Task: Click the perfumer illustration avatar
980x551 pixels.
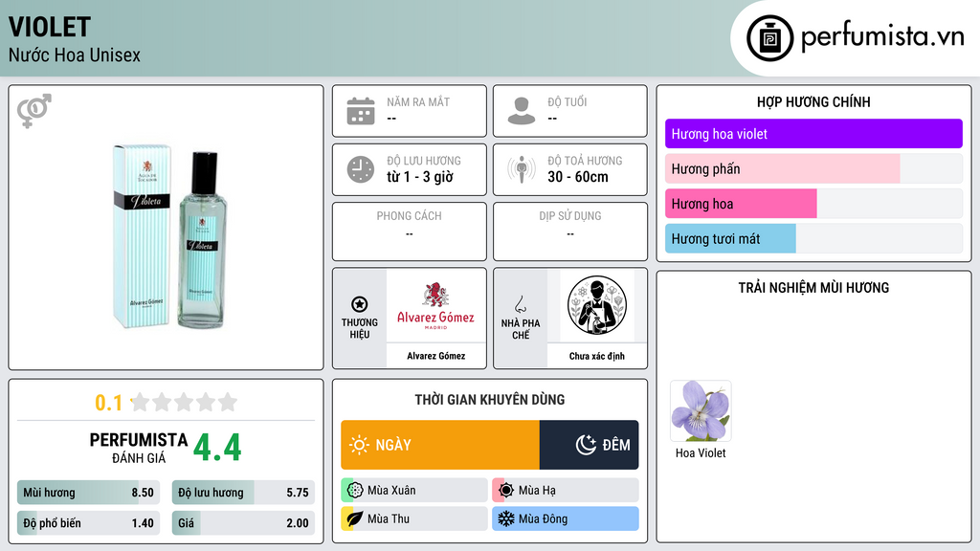Action: tap(597, 305)
